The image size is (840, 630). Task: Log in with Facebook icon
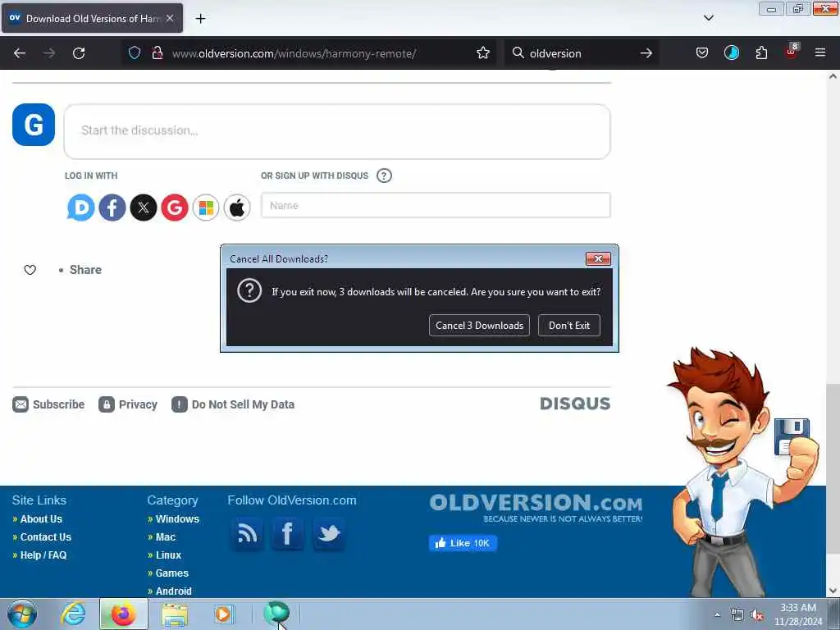[x=112, y=208]
